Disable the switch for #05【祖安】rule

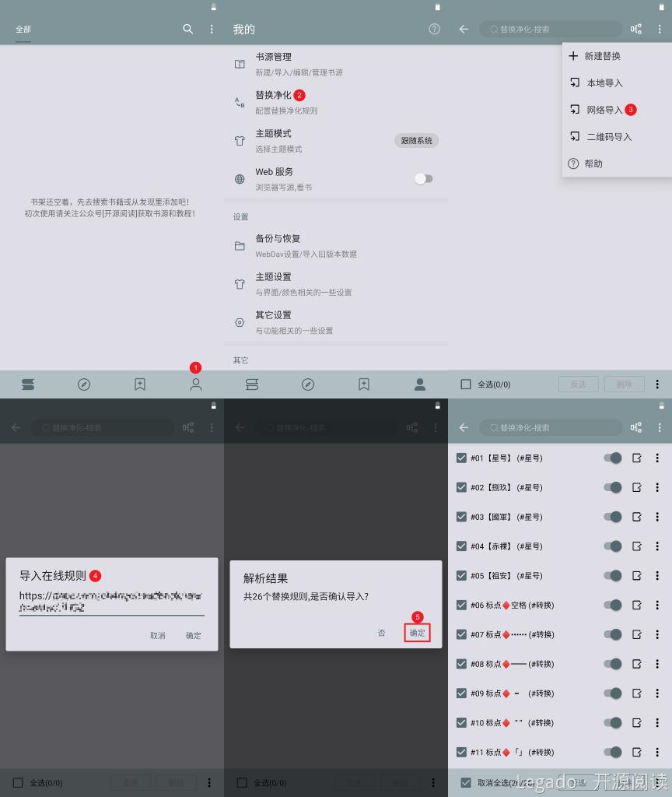(613, 576)
